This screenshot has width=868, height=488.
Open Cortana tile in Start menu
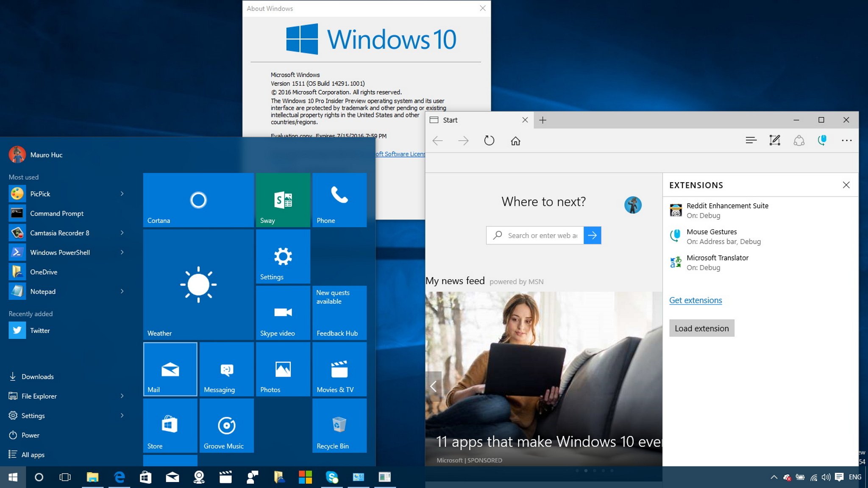[198, 199]
